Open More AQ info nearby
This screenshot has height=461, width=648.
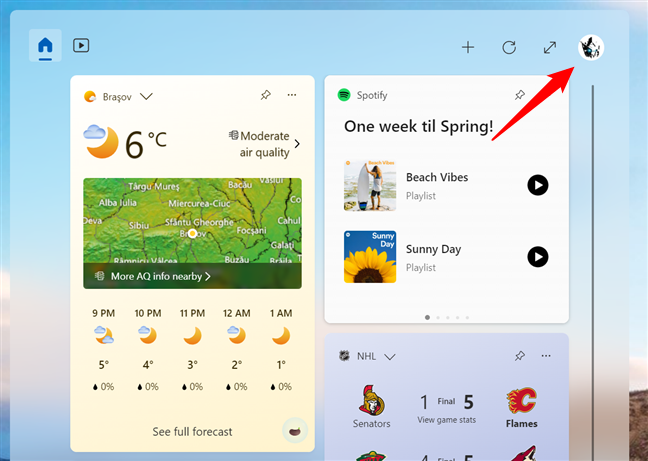point(161,276)
